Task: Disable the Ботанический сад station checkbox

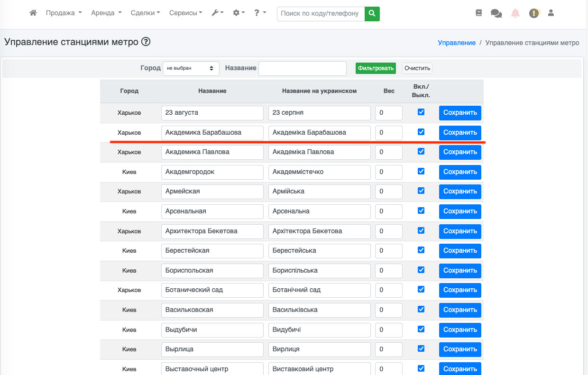Action: [421, 289]
